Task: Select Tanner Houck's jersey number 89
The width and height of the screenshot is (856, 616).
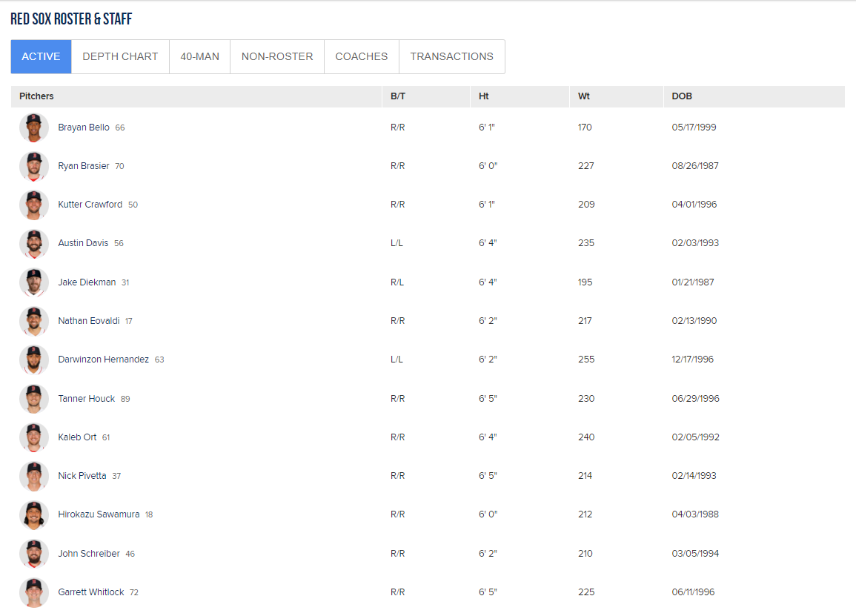Action: (x=125, y=400)
